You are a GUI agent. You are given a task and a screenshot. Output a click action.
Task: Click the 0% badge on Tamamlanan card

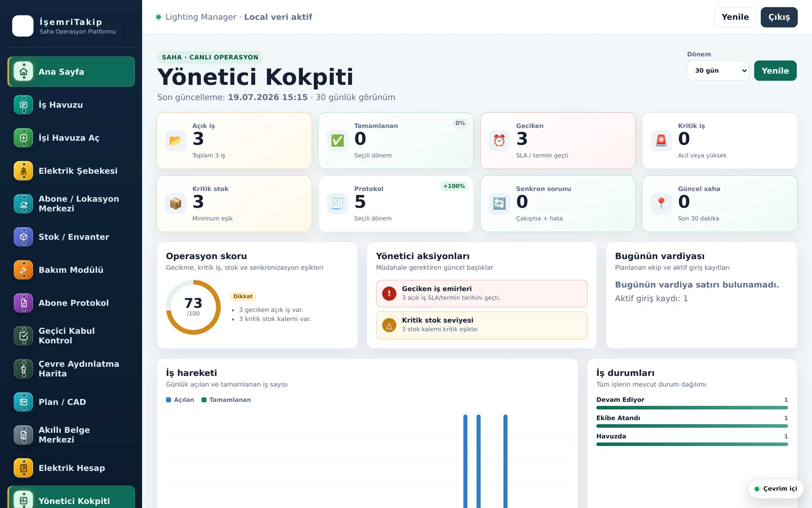click(460, 123)
